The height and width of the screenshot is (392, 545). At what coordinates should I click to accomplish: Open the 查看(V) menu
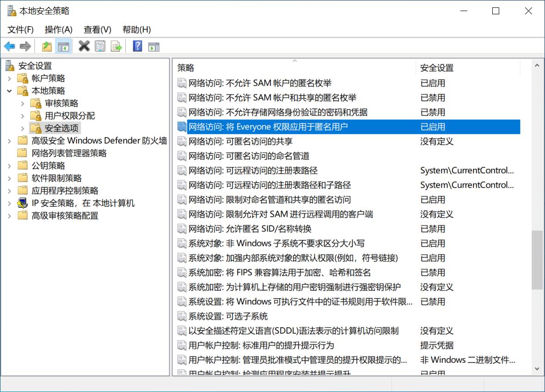point(97,29)
